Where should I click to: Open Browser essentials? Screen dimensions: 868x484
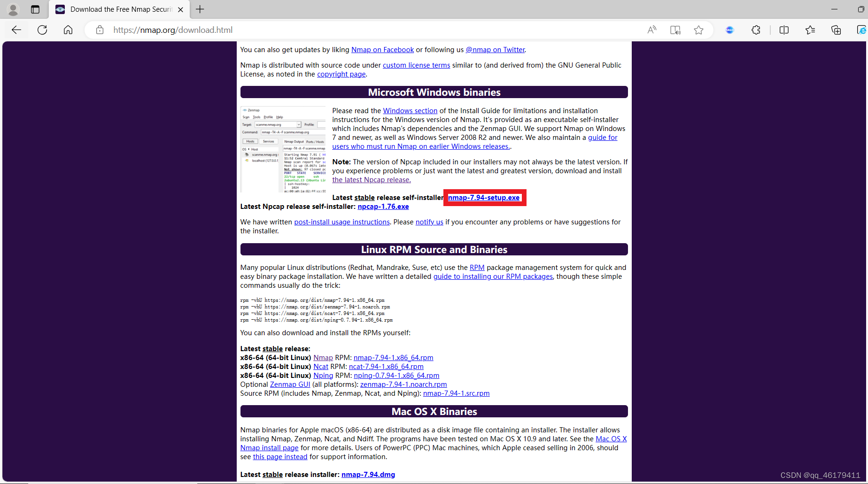tap(862, 30)
